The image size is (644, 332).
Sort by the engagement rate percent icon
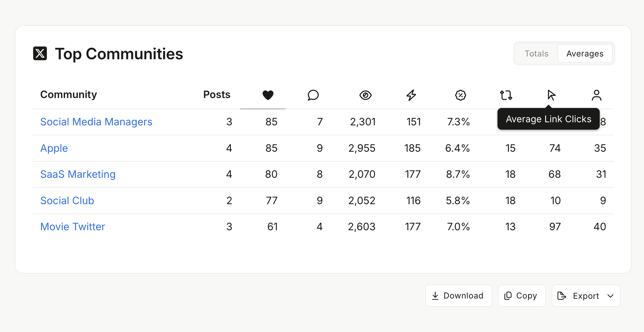461,95
